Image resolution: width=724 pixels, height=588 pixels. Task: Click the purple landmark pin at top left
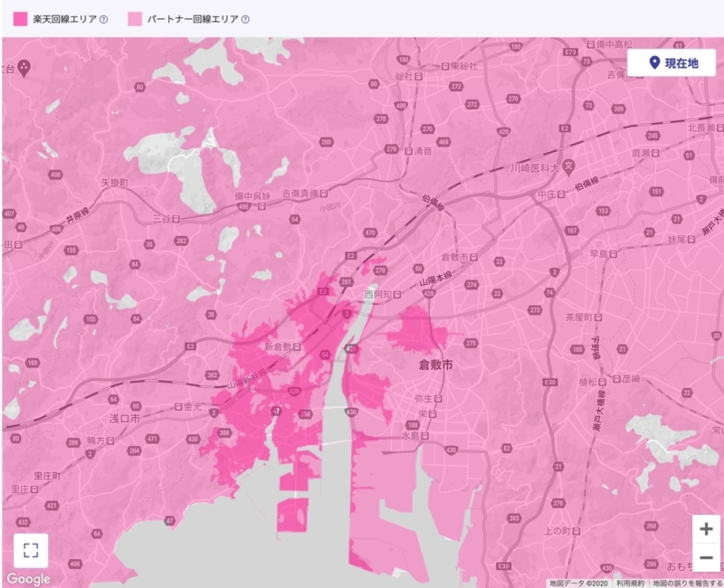(24, 69)
